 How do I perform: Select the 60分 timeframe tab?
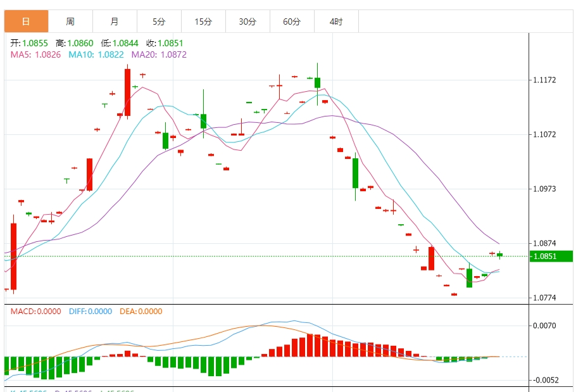[291, 21]
